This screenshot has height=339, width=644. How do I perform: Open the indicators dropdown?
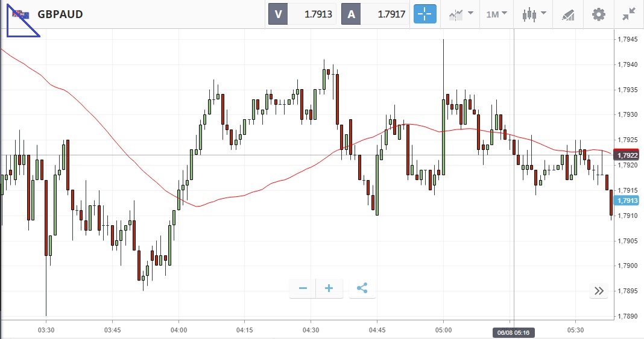[x=461, y=14]
